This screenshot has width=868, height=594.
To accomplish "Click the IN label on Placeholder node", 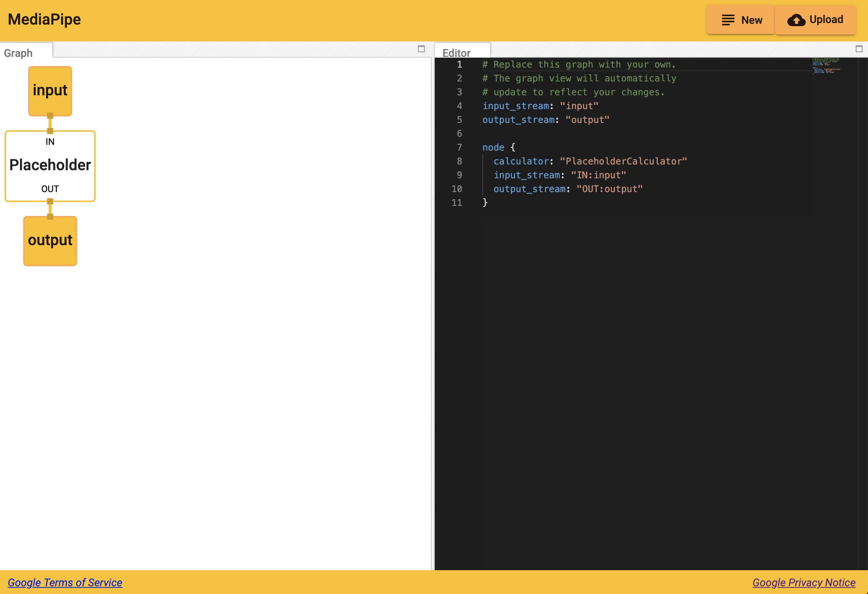I will click(x=50, y=142).
